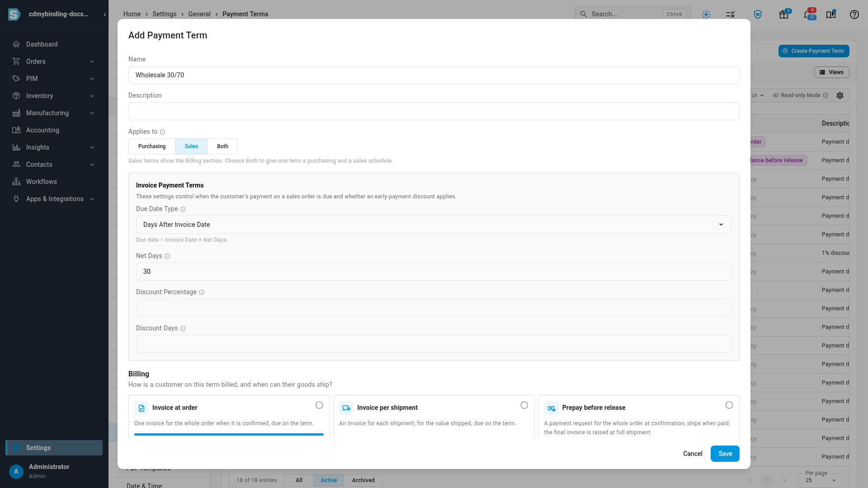Select the Prepay before release radio button
This screenshot has height=488, width=868.
[729, 405]
